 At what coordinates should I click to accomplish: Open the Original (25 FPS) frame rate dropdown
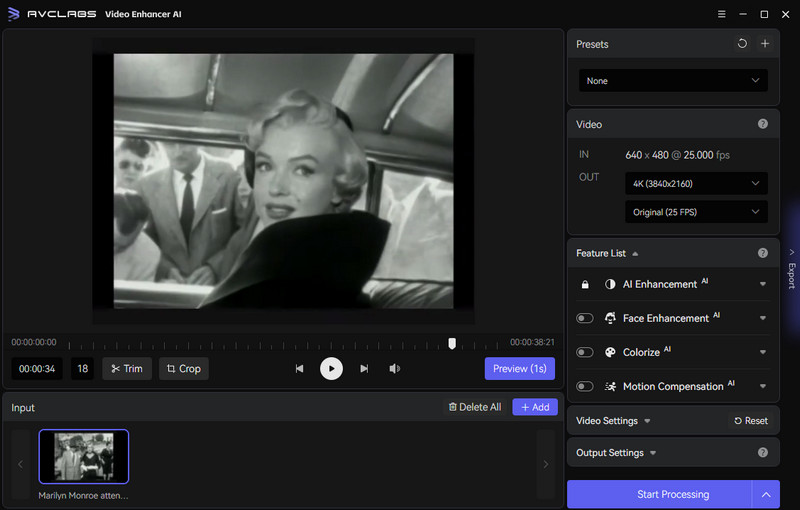pos(696,212)
